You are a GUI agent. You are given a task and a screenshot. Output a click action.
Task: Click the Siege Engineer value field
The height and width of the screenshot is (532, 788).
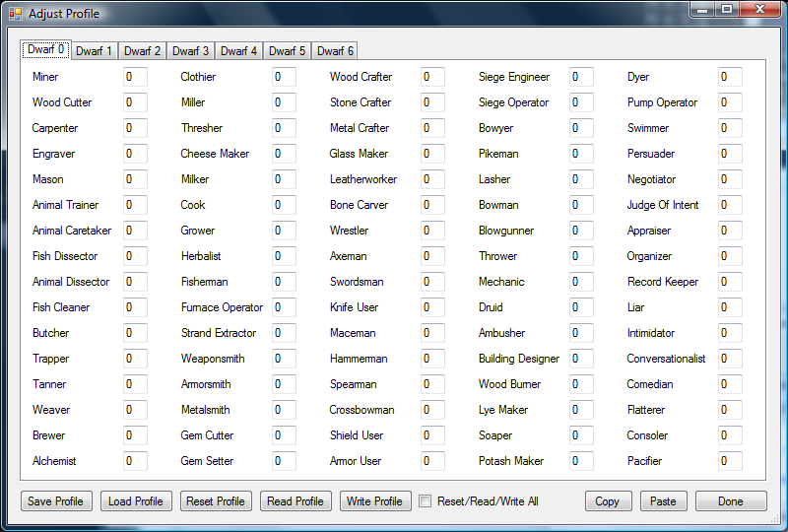(x=581, y=77)
